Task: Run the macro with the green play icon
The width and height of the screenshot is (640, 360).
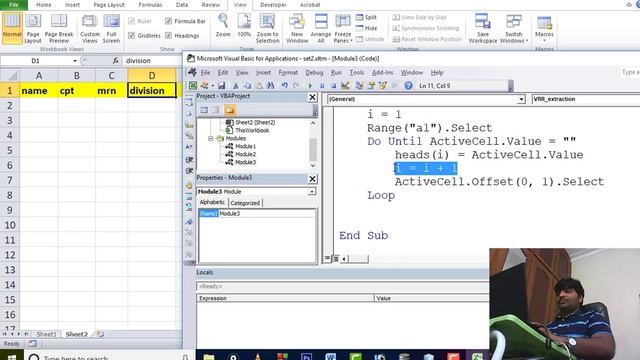Action: [x=310, y=86]
